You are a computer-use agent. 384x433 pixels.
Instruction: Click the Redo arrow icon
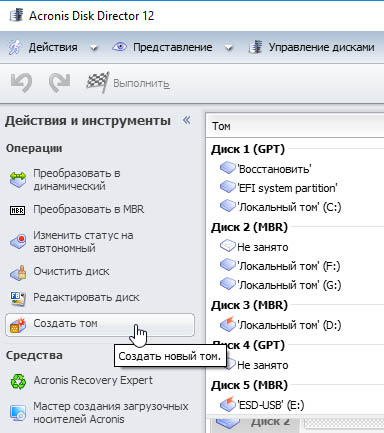point(59,82)
